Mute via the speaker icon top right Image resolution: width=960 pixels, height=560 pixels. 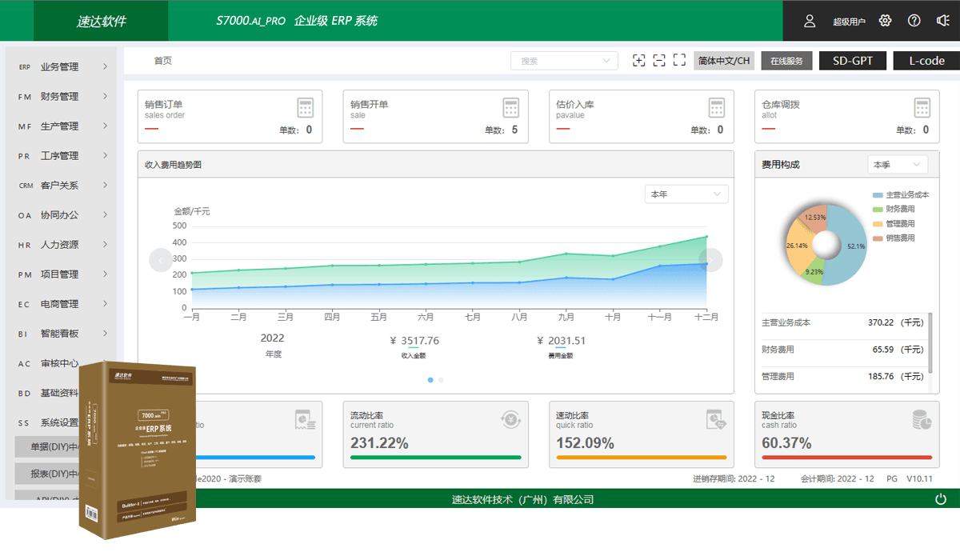point(942,21)
